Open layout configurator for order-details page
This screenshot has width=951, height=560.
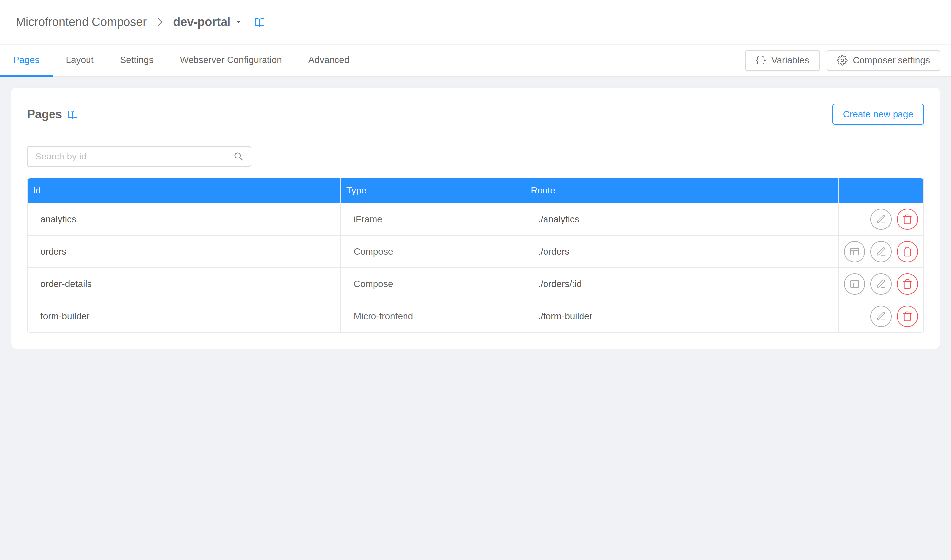854,284
